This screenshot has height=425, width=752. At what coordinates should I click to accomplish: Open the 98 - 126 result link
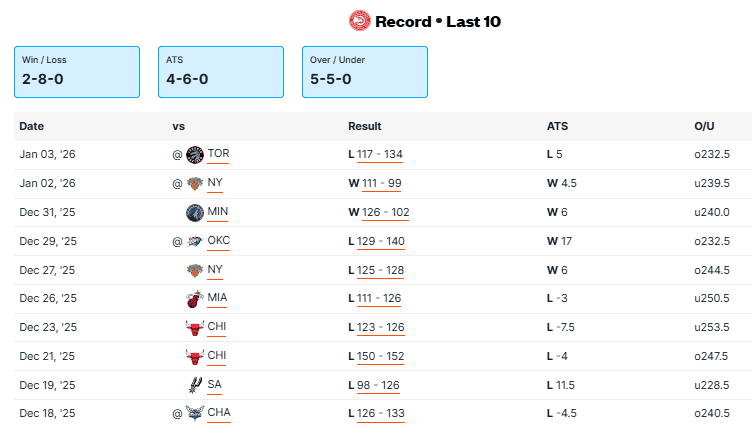pyautogui.click(x=377, y=385)
